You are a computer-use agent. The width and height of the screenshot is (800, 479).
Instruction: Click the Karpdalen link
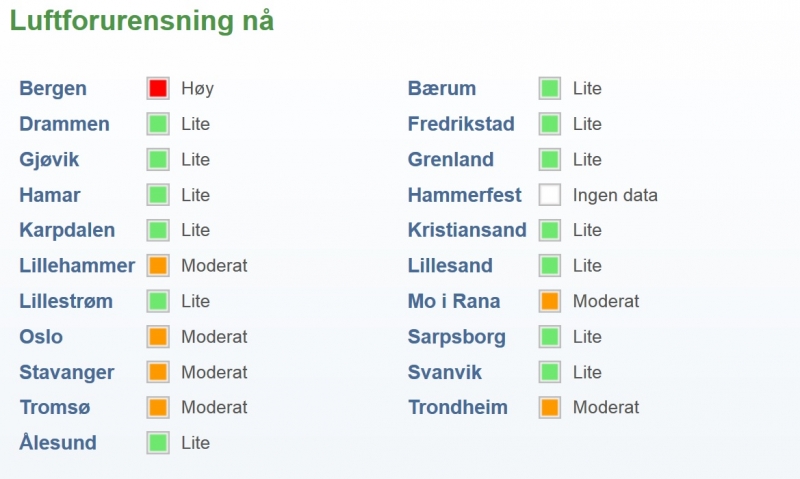click(x=67, y=231)
